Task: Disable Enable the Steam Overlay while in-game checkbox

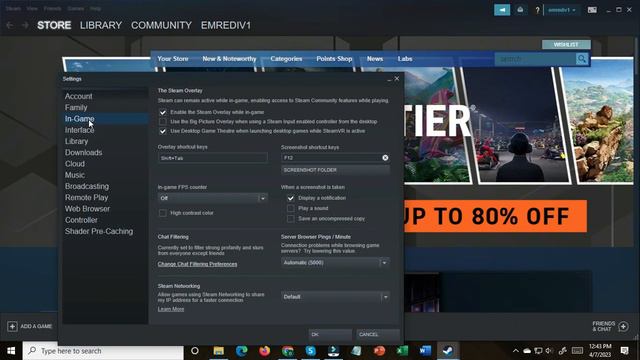Action: coord(162,112)
